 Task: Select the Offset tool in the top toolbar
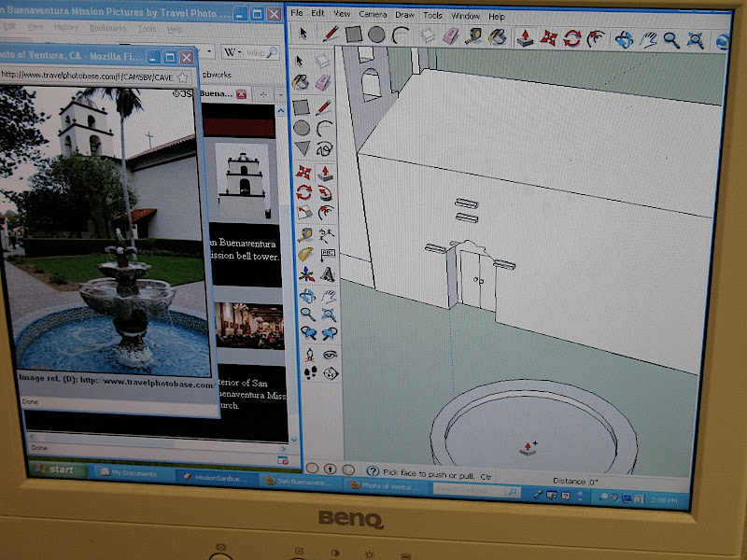(x=596, y=39)
